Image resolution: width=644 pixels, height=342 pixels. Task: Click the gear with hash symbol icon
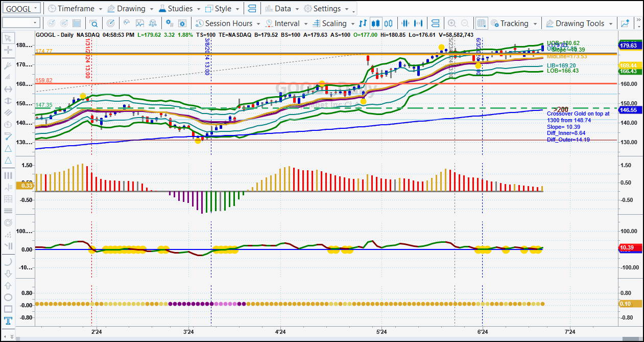(169, 23)
